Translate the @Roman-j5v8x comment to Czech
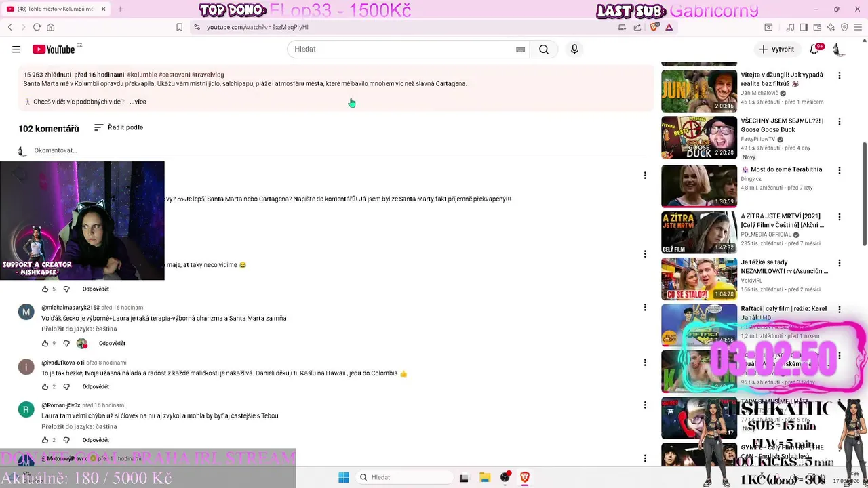The height and width of the screenshot is (488, 868). 79,426
